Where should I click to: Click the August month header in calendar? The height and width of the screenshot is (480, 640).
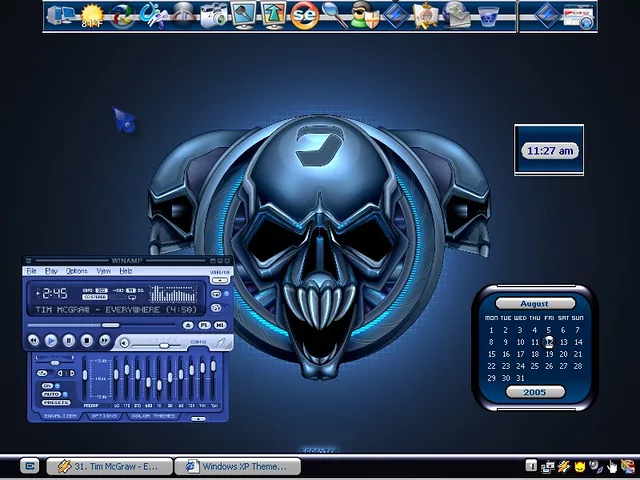(x=534, y=304)
